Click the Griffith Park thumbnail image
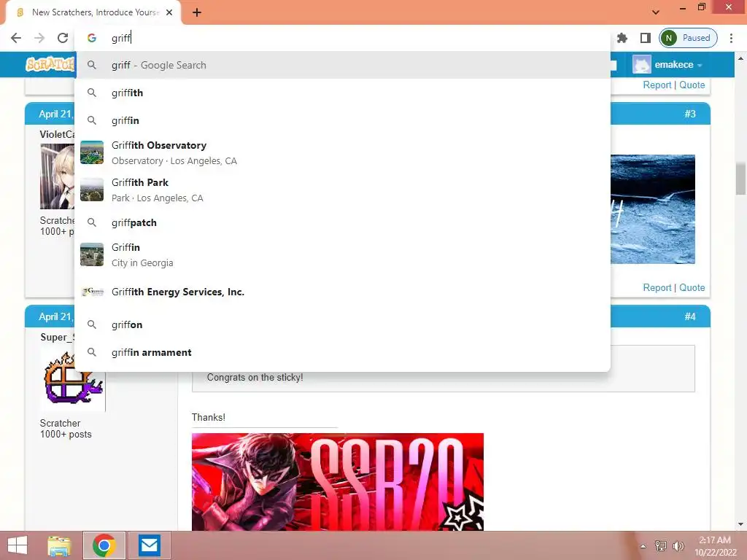The height and width of the screenshot is (560, 747). (92, 190)
